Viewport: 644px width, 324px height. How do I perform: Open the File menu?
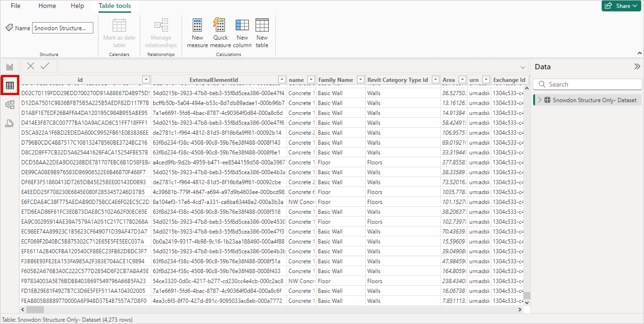pyautogui.click(x=16, y=6)
